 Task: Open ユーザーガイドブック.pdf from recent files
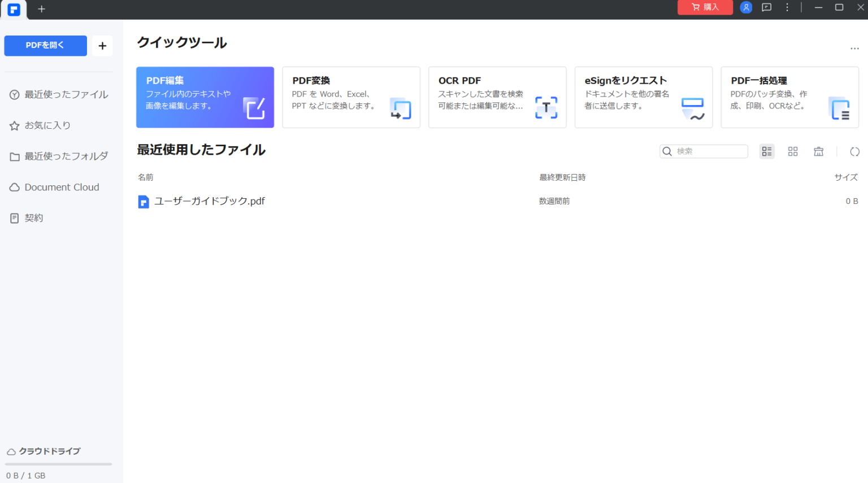(x=209, y=201)
